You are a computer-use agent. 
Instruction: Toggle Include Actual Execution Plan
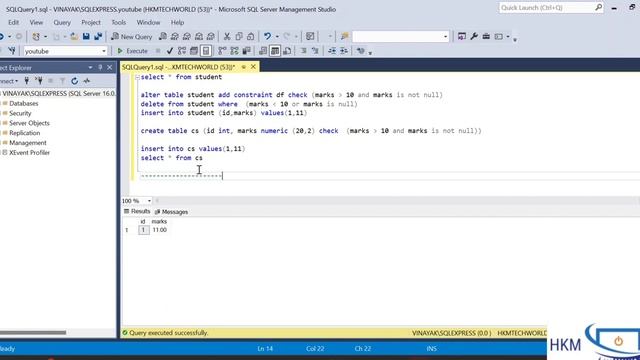(x=222, y=51)
